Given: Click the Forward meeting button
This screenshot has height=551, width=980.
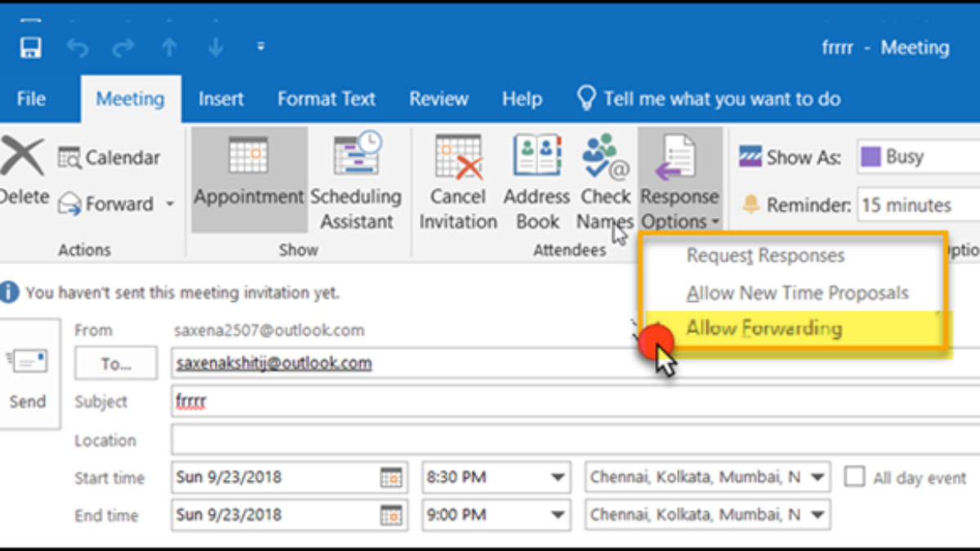Looking at the screenshot, I should click(107, 203).
